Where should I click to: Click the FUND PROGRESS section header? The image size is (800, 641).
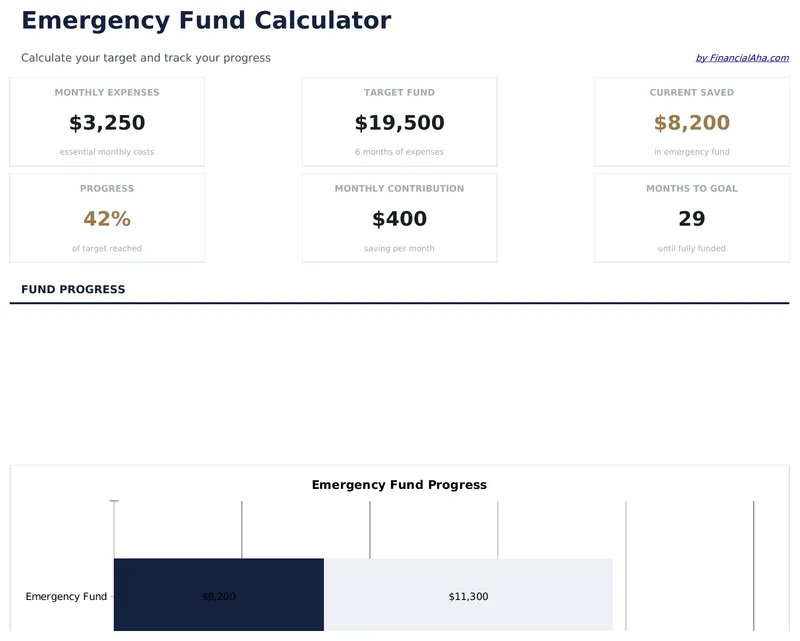tap(71, 289)
